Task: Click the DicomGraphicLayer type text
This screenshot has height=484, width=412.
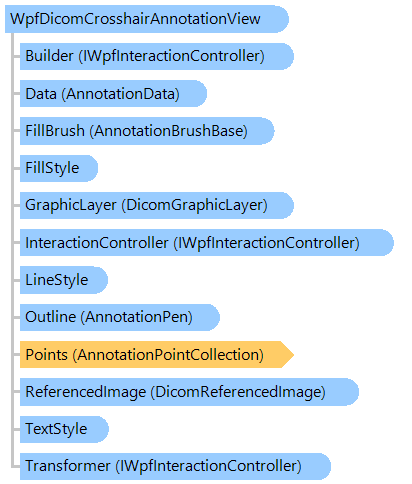Action: [194, 205]
